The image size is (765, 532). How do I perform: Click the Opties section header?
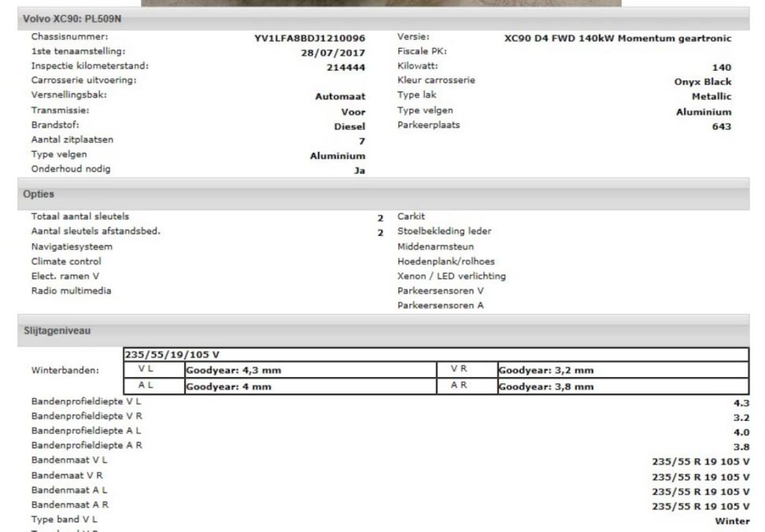pyautogui.click(x=383, y=194)
